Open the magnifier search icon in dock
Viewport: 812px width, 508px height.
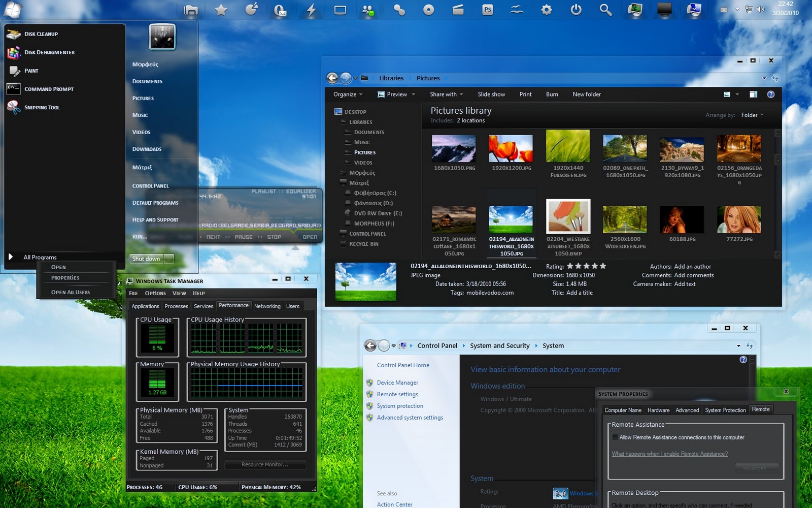click(605, 10)
